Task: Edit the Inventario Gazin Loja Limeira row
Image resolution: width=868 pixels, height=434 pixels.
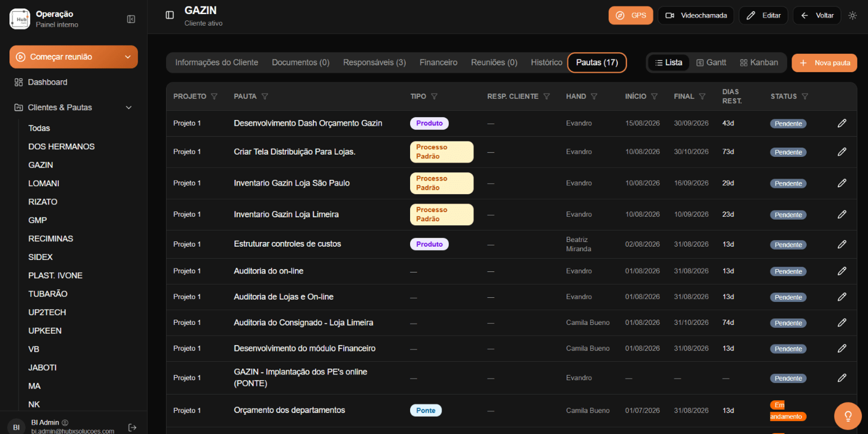Action: (842, 215)
